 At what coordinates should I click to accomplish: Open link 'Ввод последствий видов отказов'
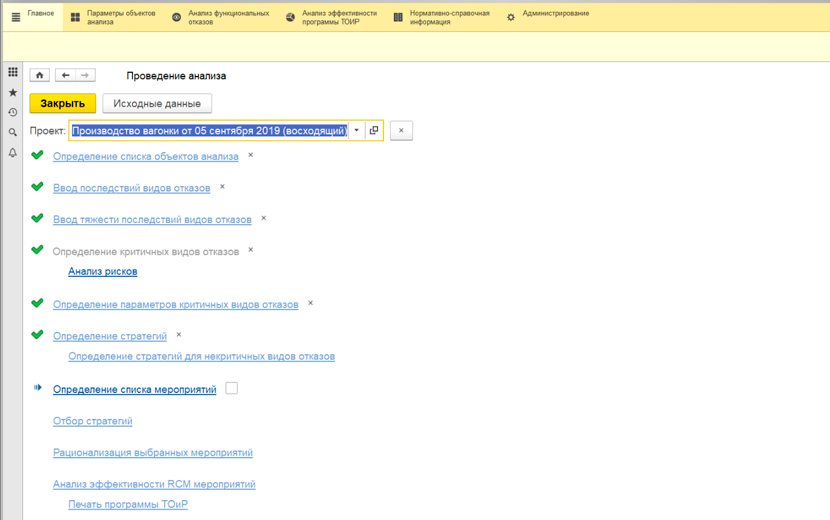(131, 188)
